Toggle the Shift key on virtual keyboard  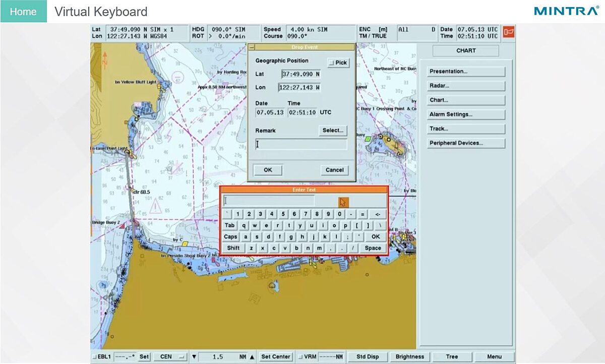click(233, 248)
